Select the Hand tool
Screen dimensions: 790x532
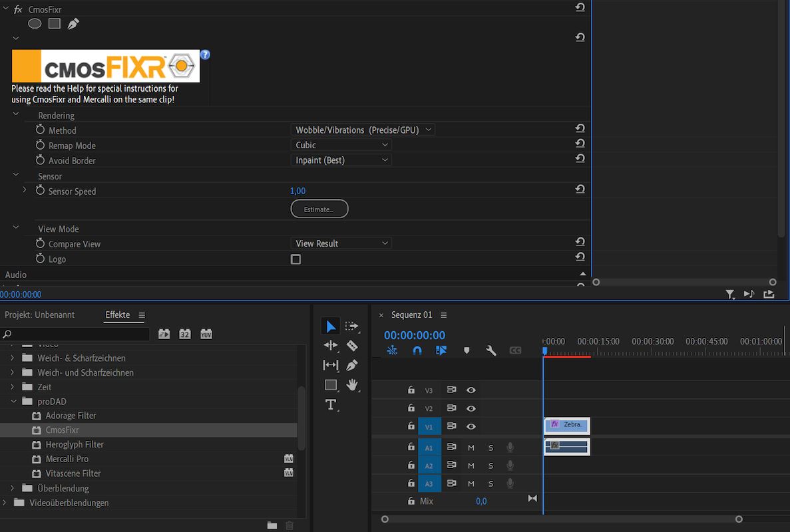(351, 385)
